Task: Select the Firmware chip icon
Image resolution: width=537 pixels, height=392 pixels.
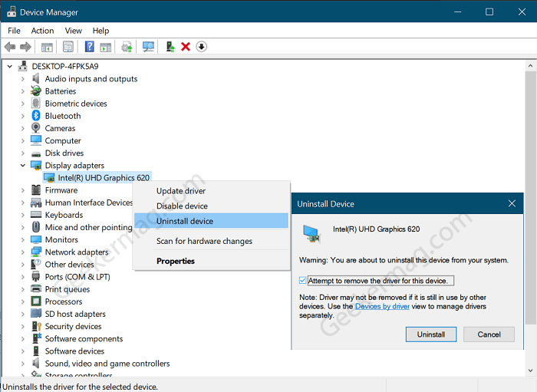Action: [x=35, y=190]
